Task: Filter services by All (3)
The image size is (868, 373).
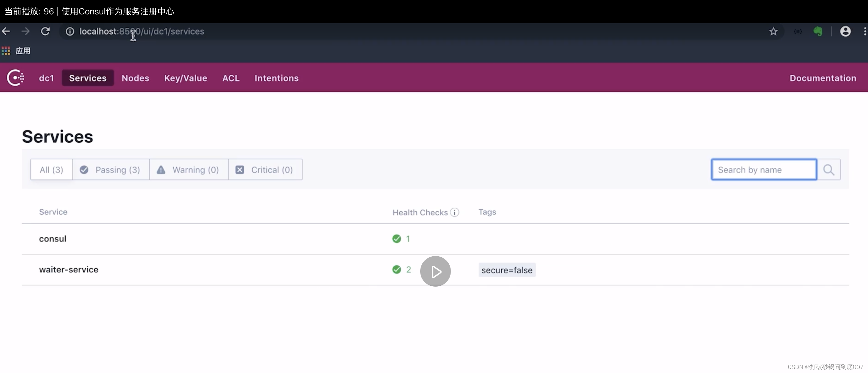Action: coord(51,169)
